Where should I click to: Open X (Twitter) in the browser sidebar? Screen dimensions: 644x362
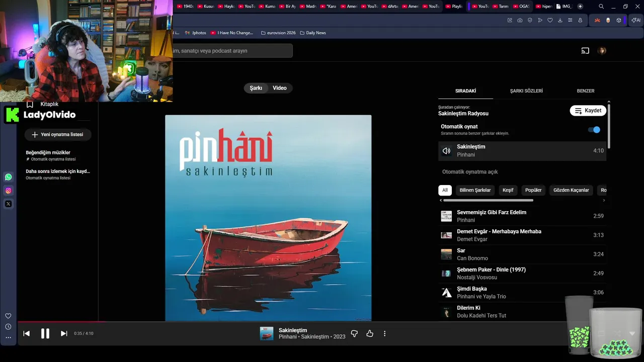(8, 204)
